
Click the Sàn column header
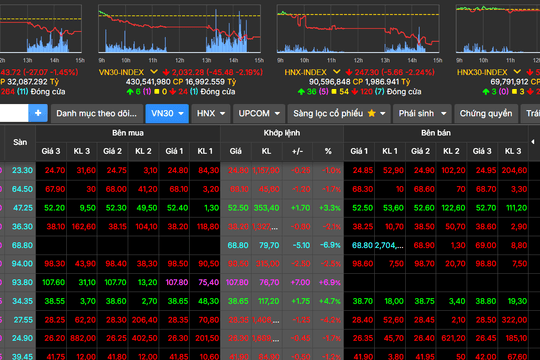tap(20, 142)
